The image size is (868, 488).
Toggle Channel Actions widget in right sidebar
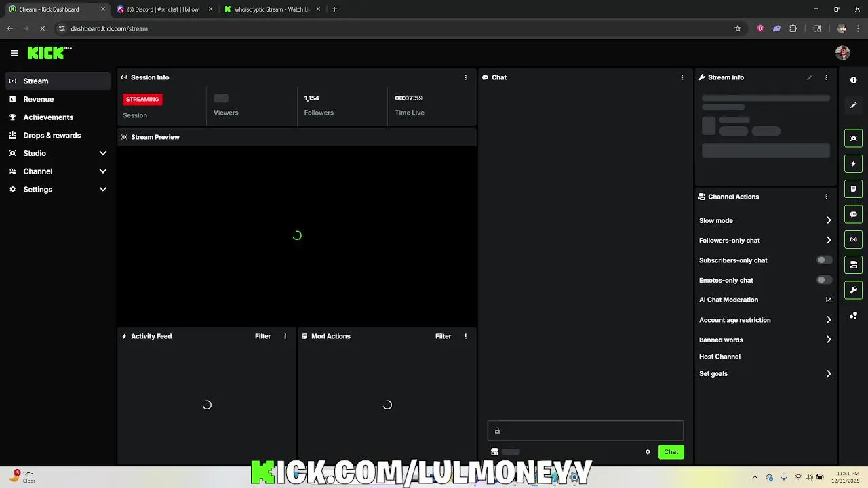tap(854, 264)
